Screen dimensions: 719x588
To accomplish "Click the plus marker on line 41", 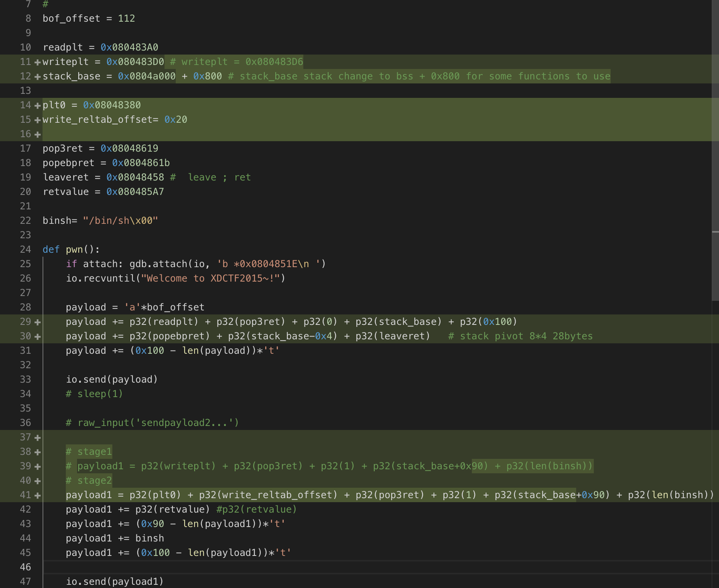I will point(37,495).
